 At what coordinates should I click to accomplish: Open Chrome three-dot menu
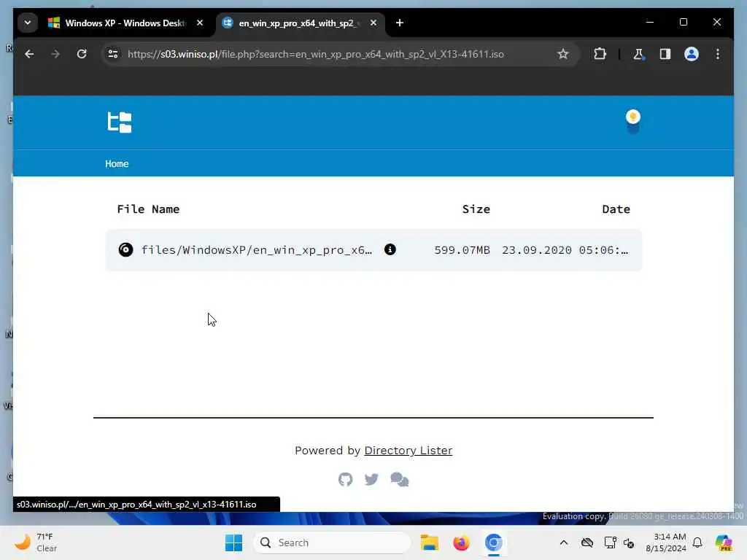(718, 54)
